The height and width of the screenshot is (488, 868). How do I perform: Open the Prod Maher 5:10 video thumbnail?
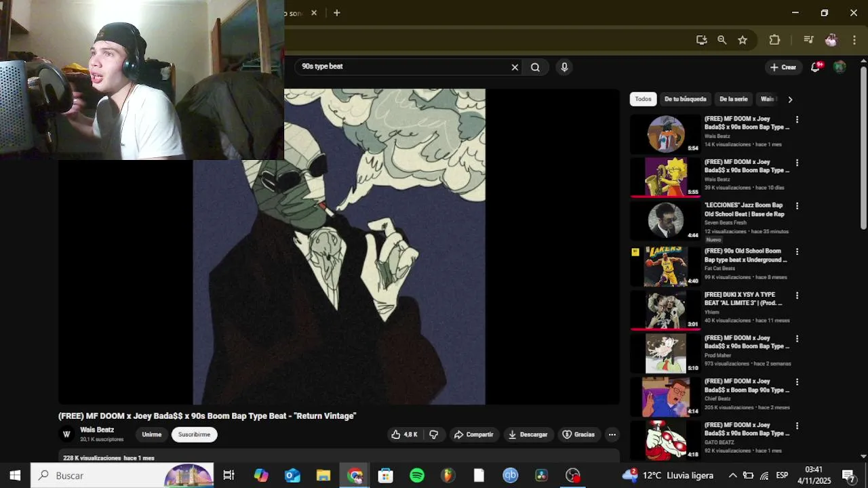(x=666, y=353)
